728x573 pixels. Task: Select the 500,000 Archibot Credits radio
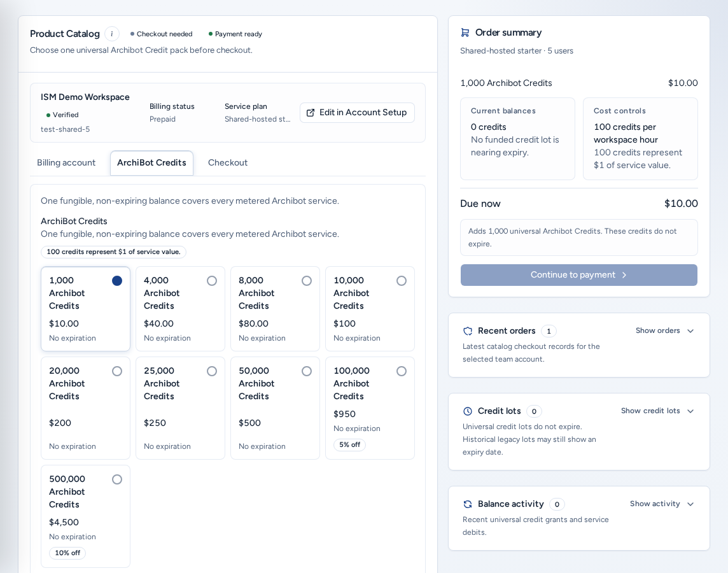click(117, 479)
